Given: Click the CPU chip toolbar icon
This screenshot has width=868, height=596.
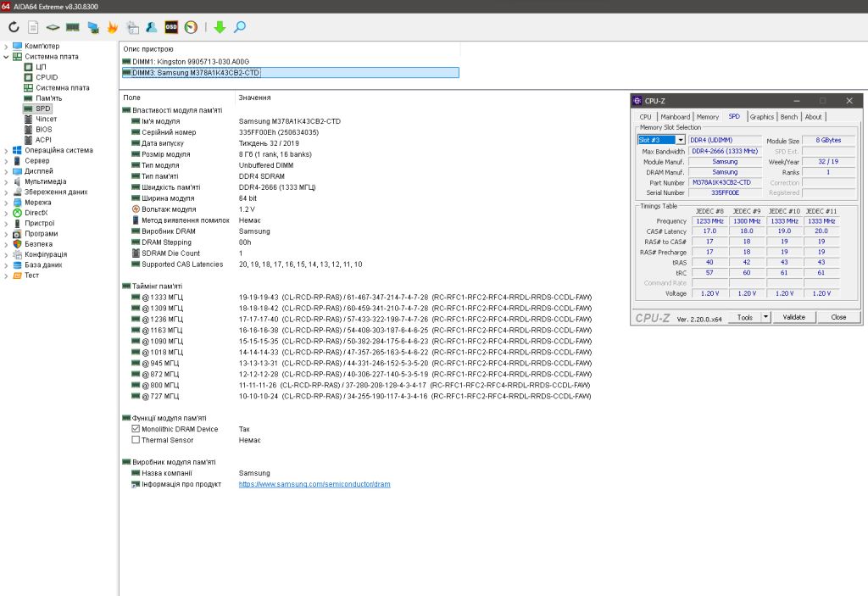Looking at the screenshot, I should [53, 27].
